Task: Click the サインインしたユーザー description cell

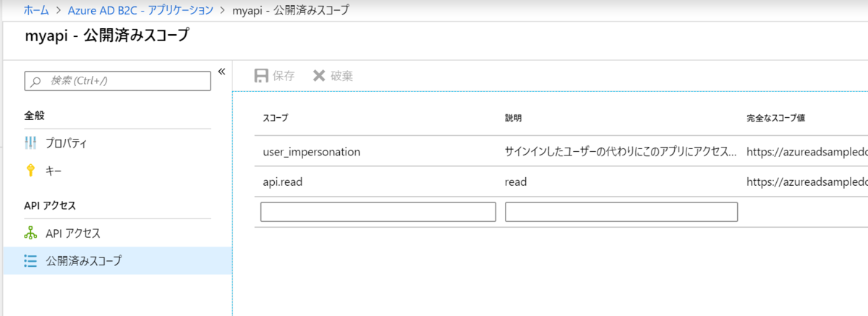Action: point(621,152)
